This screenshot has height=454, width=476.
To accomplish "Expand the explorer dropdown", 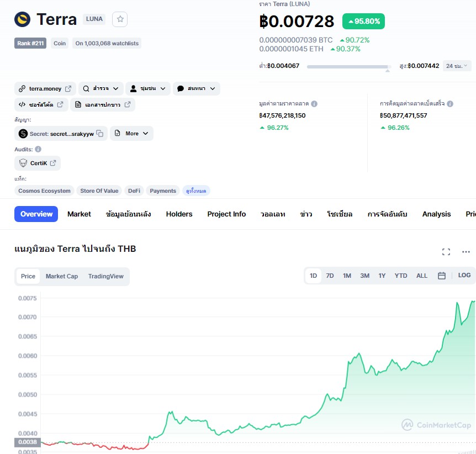I will (115, 89).
